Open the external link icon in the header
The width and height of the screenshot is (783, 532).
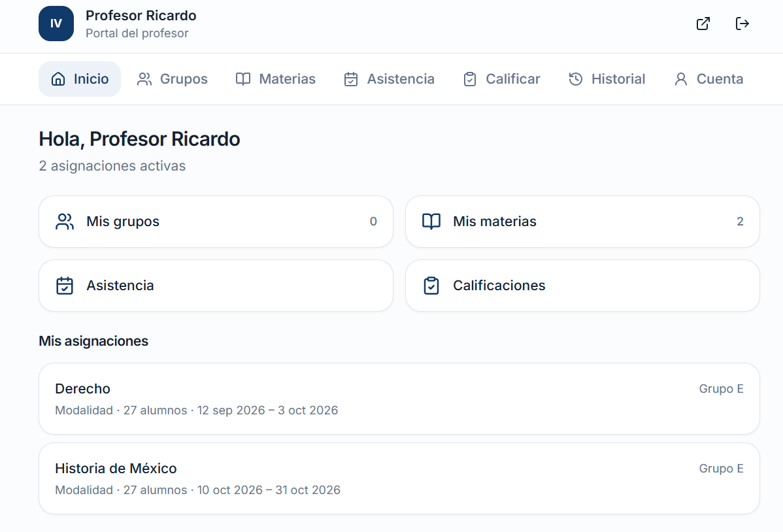click(703, 24)
